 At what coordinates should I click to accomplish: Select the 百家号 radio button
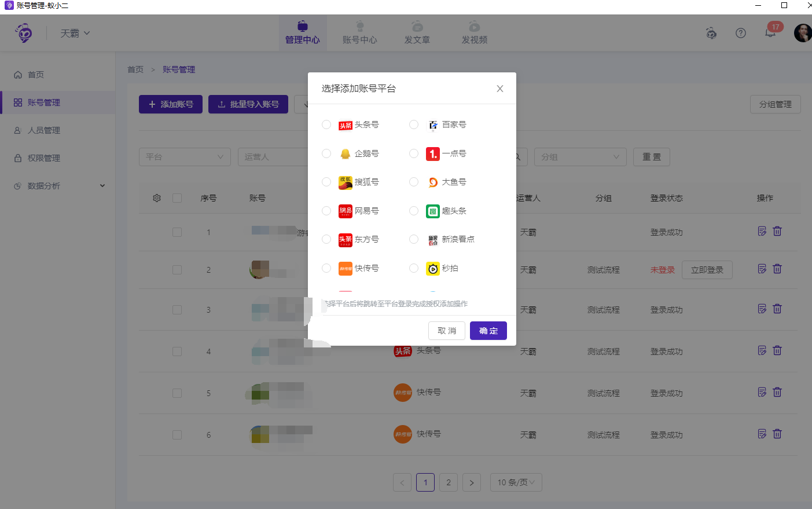click(414, 124)
